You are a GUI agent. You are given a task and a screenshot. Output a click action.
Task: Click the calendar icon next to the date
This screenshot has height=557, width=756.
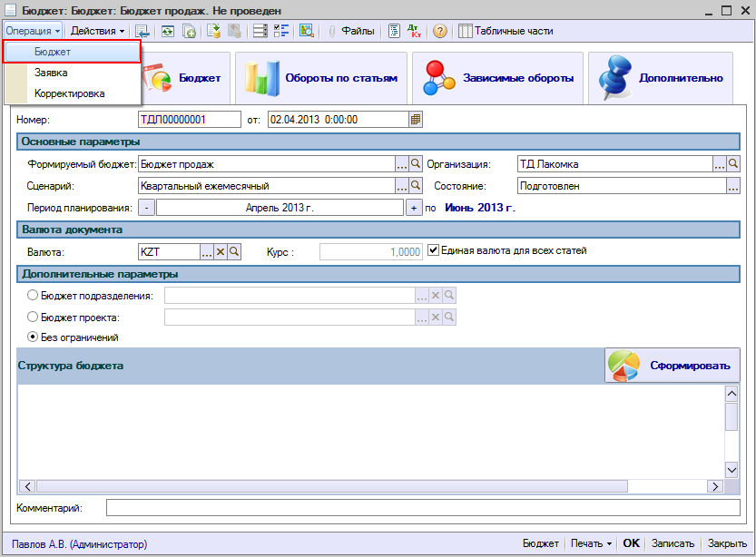[x=416, y=119]
